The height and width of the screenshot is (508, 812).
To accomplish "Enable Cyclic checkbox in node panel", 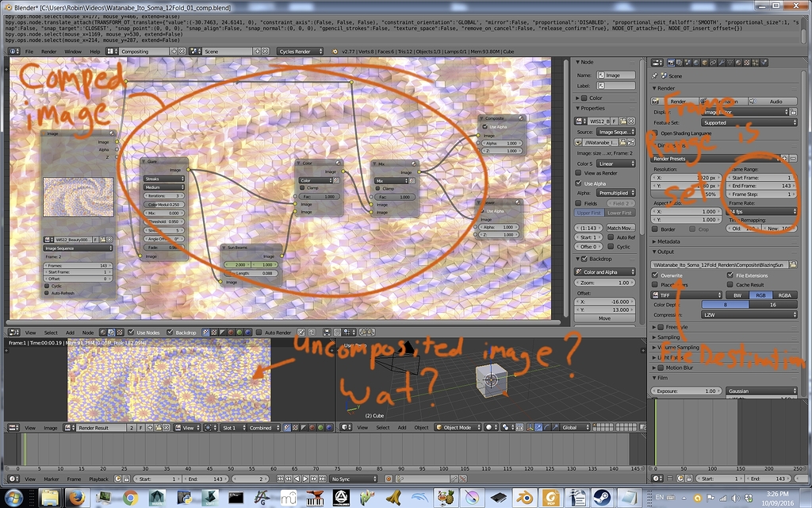I will pos(611,247).
